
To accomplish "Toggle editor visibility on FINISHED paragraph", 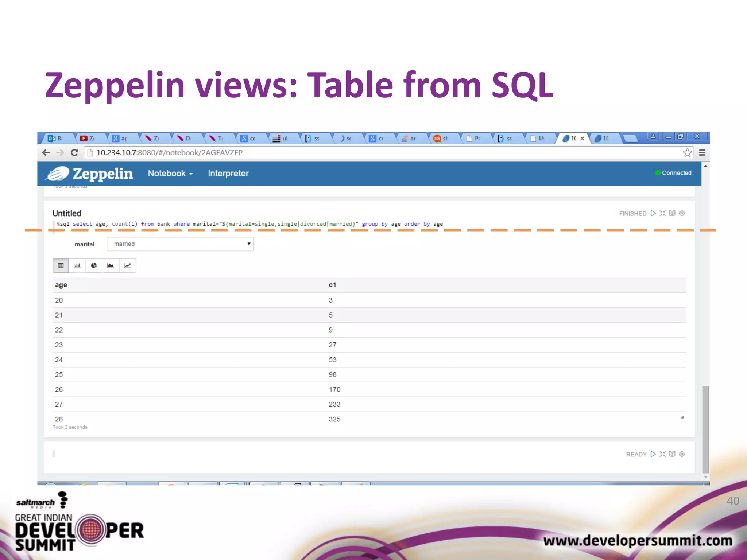I will click(662, 213).
